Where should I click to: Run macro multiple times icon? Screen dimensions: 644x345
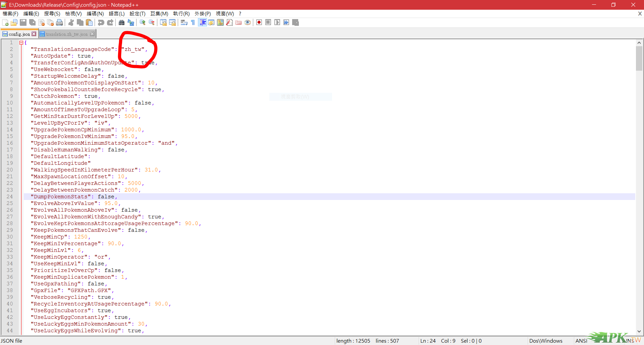coord(286,22)
